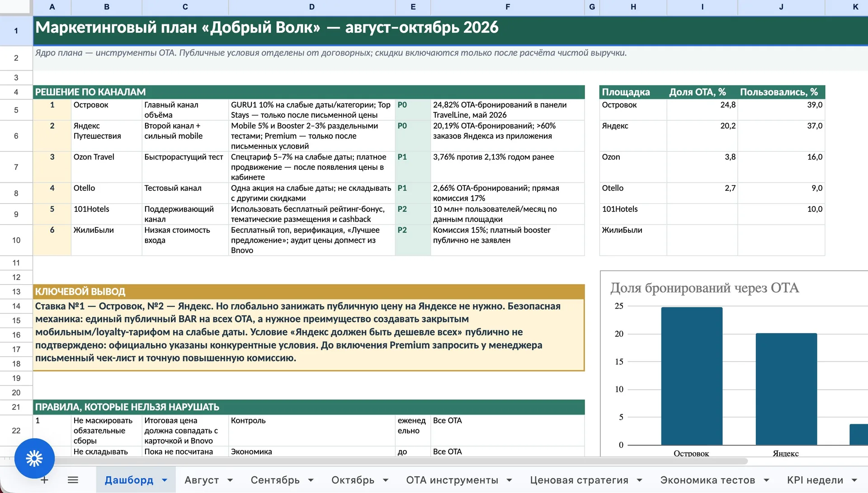Click the 'КЛЮЧЕВОЙ ВЫВОД' section header

coord(309,291)
